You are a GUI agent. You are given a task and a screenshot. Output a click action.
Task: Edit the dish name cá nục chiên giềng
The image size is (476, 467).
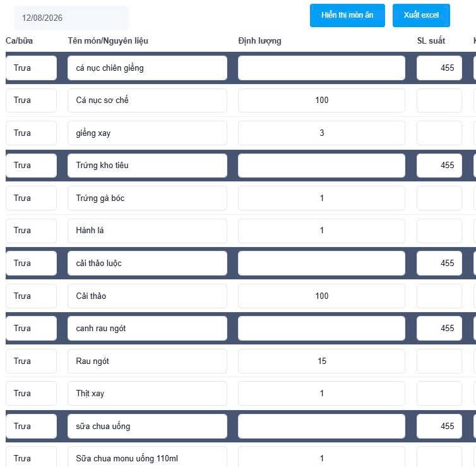click(147, 68)
